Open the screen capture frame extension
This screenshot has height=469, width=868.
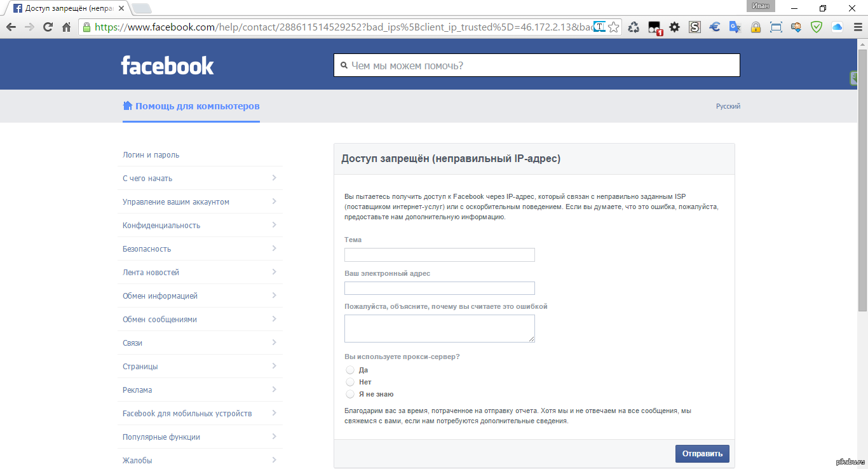[x=776, y=27]
